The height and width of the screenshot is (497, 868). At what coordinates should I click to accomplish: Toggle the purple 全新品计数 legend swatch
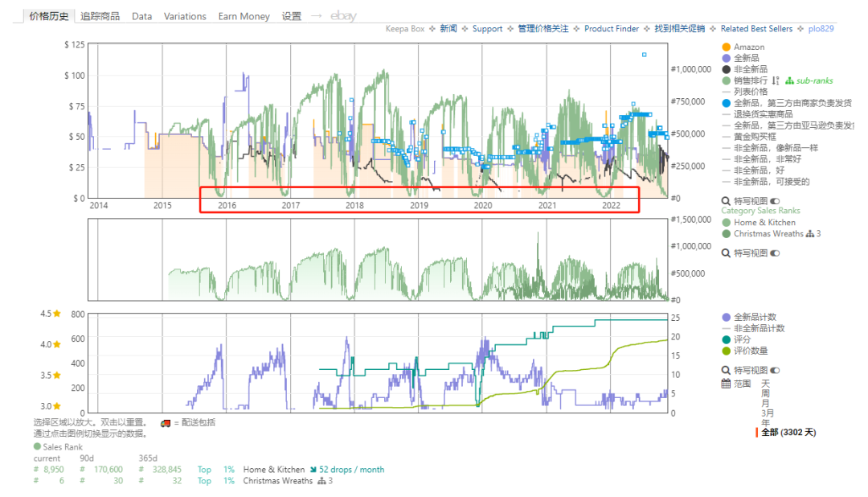click(x=727, y=318)
